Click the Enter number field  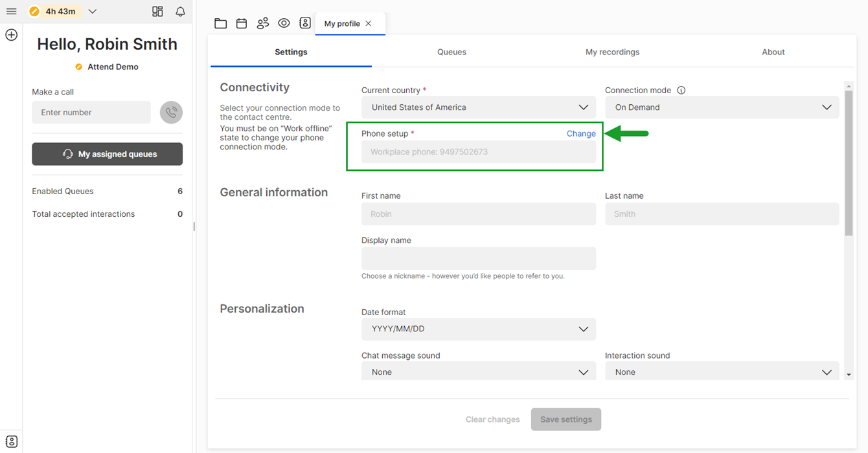pos(91,113)
